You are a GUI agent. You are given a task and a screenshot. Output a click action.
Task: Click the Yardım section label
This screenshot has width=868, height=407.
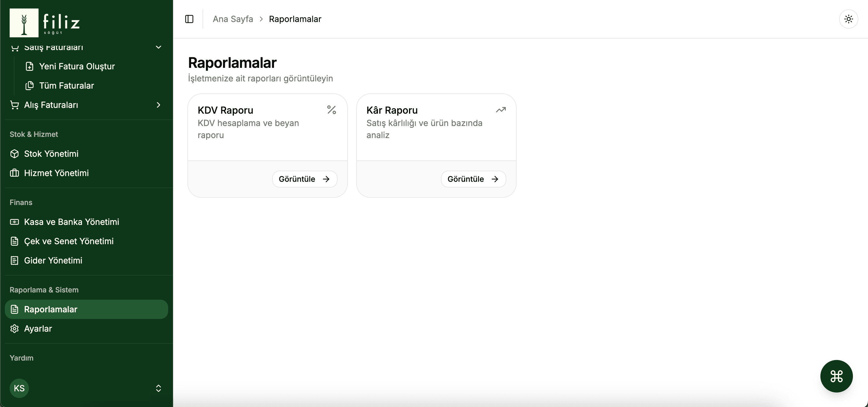[x=22, y=358]
